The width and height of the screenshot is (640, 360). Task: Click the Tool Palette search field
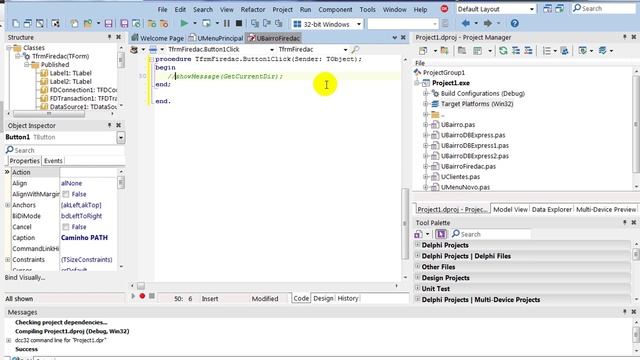(491, 234)
